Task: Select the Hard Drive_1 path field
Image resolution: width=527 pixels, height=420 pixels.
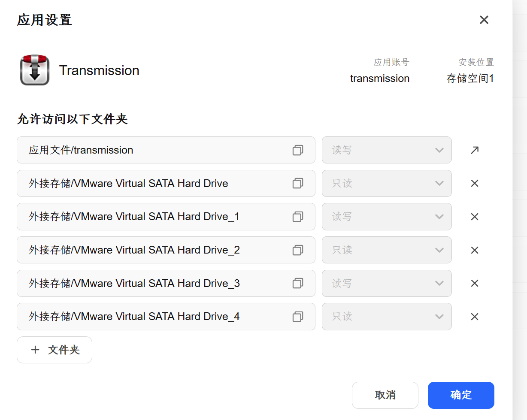Action: pos(166,217)
